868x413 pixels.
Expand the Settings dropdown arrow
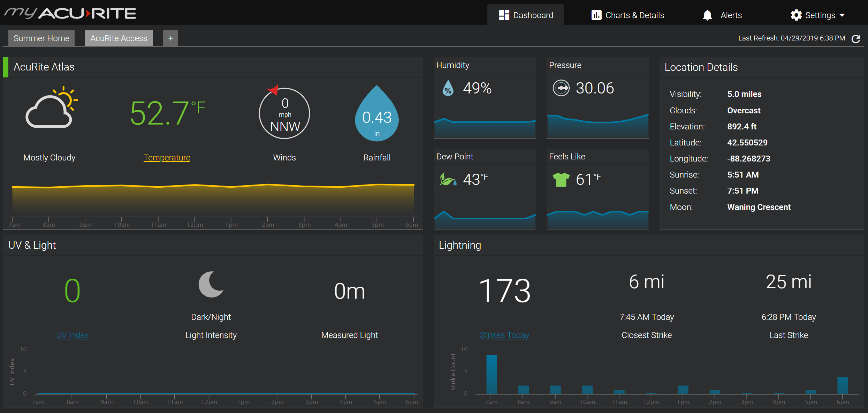pos(842,15)
